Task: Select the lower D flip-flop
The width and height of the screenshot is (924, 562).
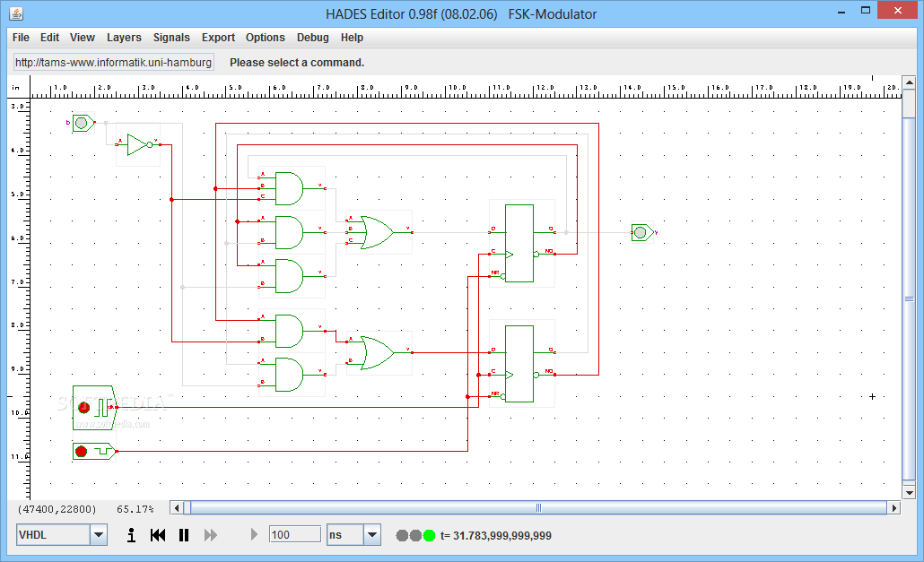Action: click(x=519, y=364)
